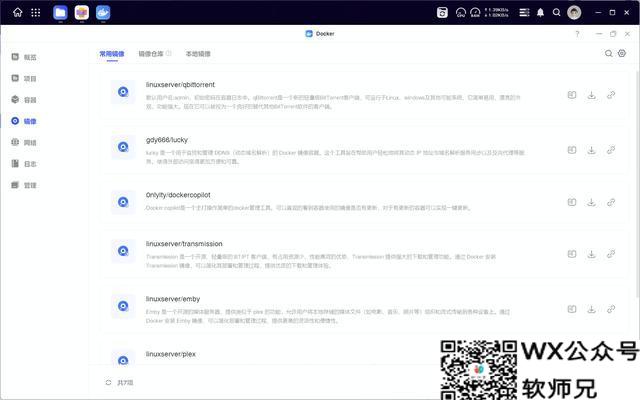640x400 pixels.
Task: Click the search icon in Docker window
Action: click(x=608, y=53)
